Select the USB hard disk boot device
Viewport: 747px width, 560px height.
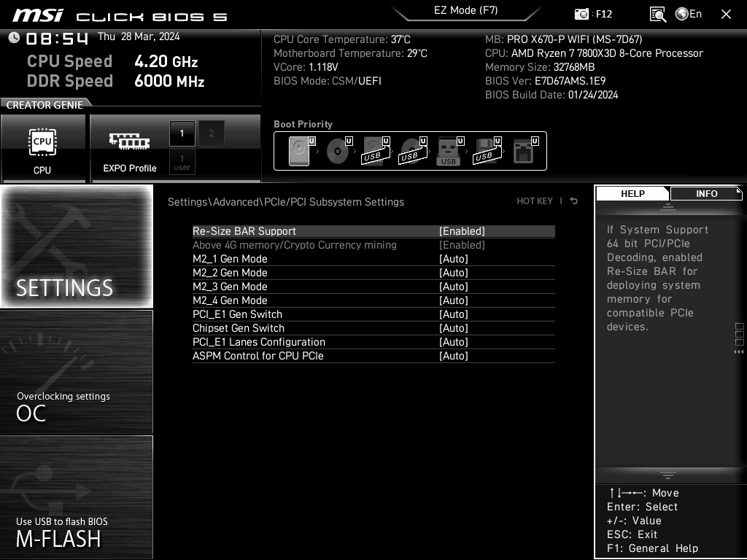pyautogui.click(x=376, y=151)
